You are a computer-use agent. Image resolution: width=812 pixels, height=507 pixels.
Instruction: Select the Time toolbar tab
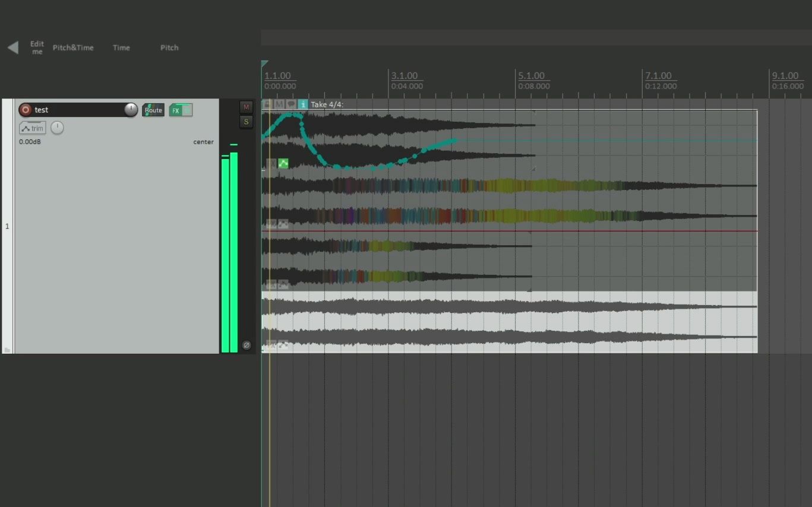tap(121, 47)
